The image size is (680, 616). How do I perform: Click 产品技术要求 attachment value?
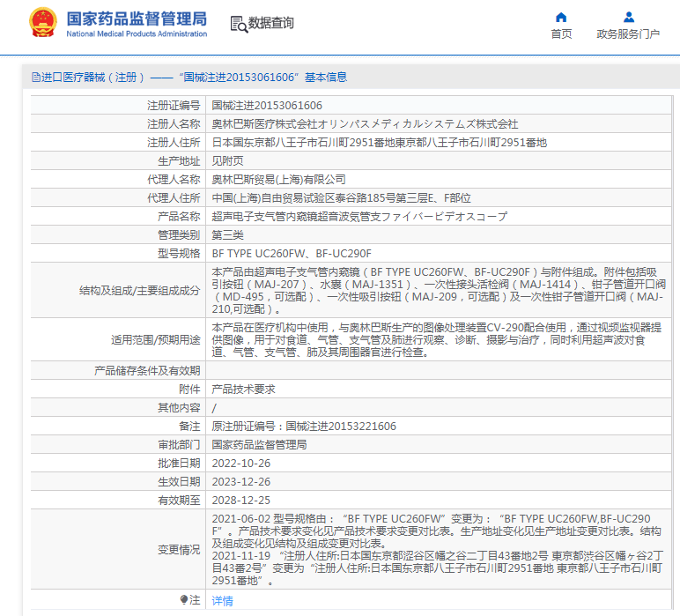pos(244,390)
